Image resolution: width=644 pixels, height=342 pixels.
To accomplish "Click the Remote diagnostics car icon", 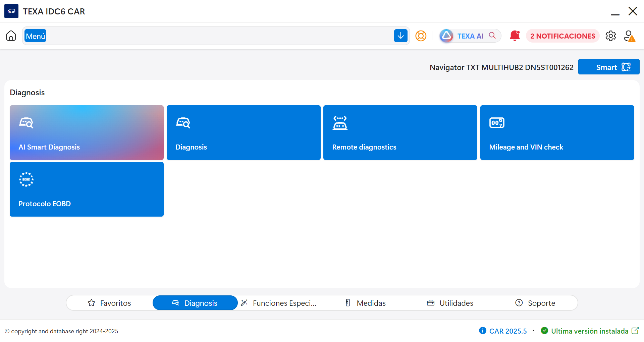I will (340, 123).
